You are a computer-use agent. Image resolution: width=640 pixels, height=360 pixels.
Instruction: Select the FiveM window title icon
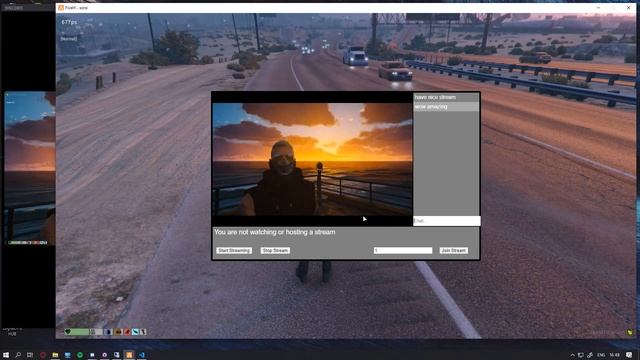61,8
